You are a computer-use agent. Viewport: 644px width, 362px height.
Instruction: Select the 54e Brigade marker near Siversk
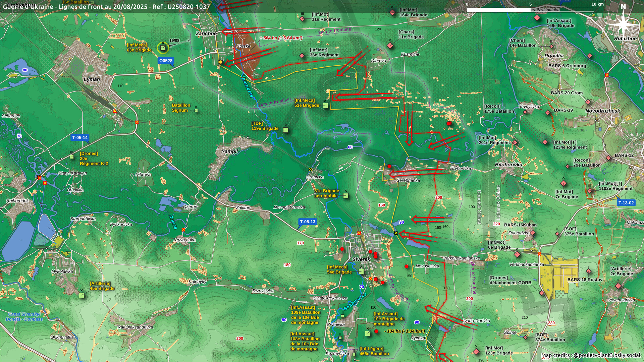[x=361, y=271]
